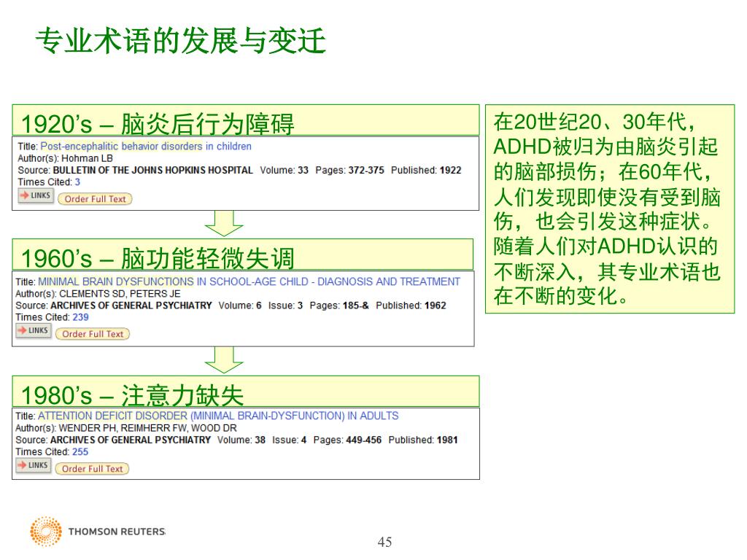The image size is (747, 560).
Task: Select the 1980's 注意力缺失 heading
Action: pos(245,392)
